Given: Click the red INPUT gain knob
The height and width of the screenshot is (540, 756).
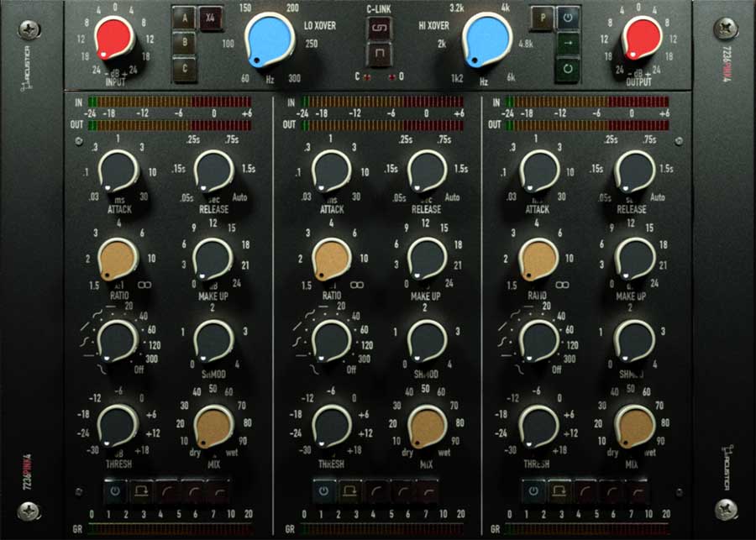Looking at the screenshot, I should (115, 39).
